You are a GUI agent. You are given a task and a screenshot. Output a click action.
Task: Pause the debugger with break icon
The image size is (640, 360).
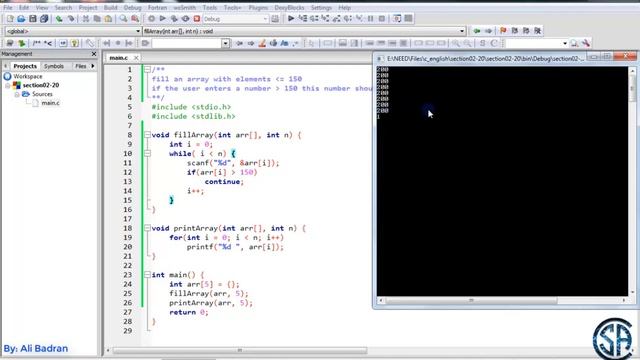tap(371, 18)
